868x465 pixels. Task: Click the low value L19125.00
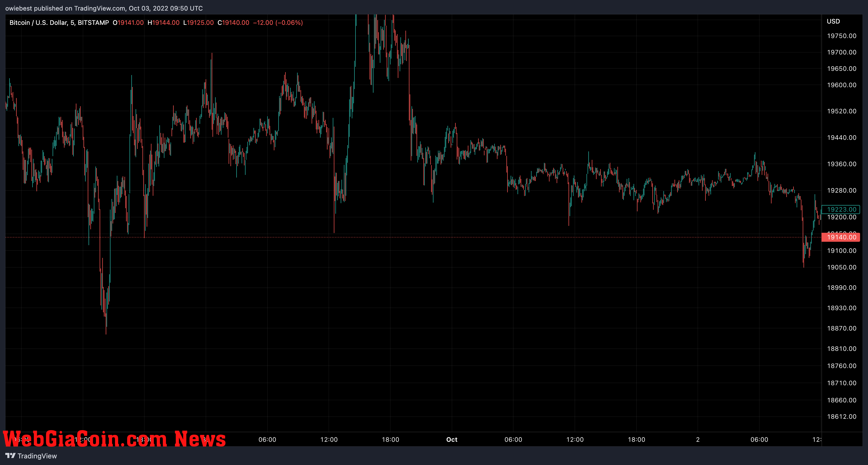pos(198,22)
